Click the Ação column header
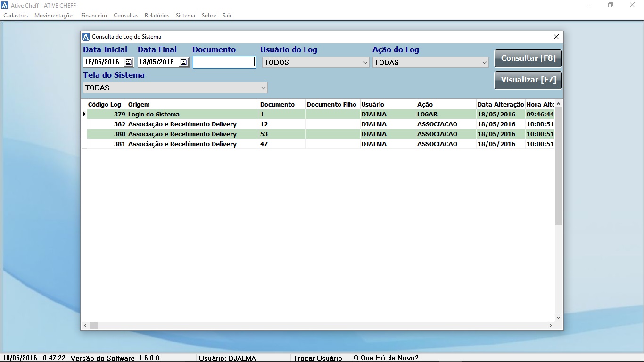 (446, 105)
